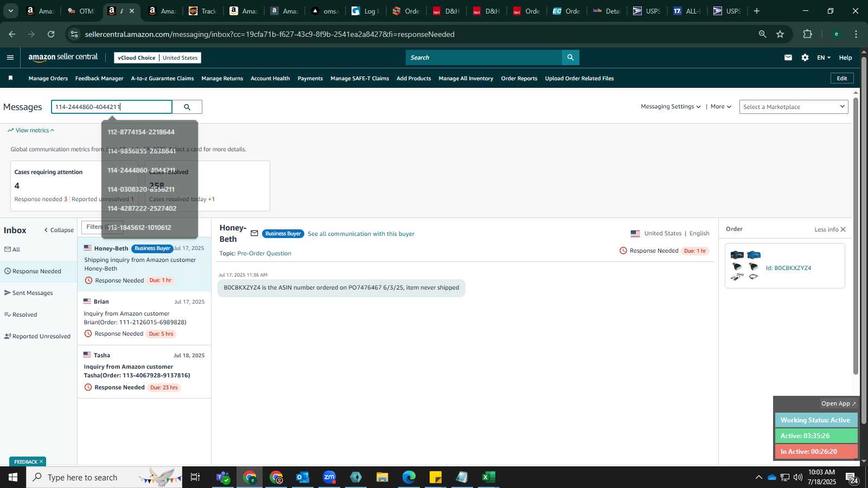Open Sticky Notes from the taskbar
Image resolution: width=868 pixels, height=488 pixels.
point(436,477)
